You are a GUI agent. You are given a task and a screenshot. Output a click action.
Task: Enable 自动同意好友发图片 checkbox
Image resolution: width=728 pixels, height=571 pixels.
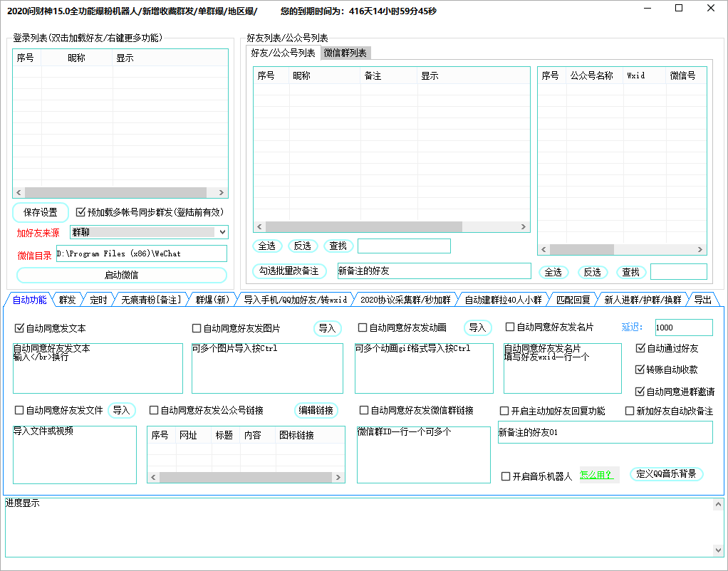coord(197,328)
